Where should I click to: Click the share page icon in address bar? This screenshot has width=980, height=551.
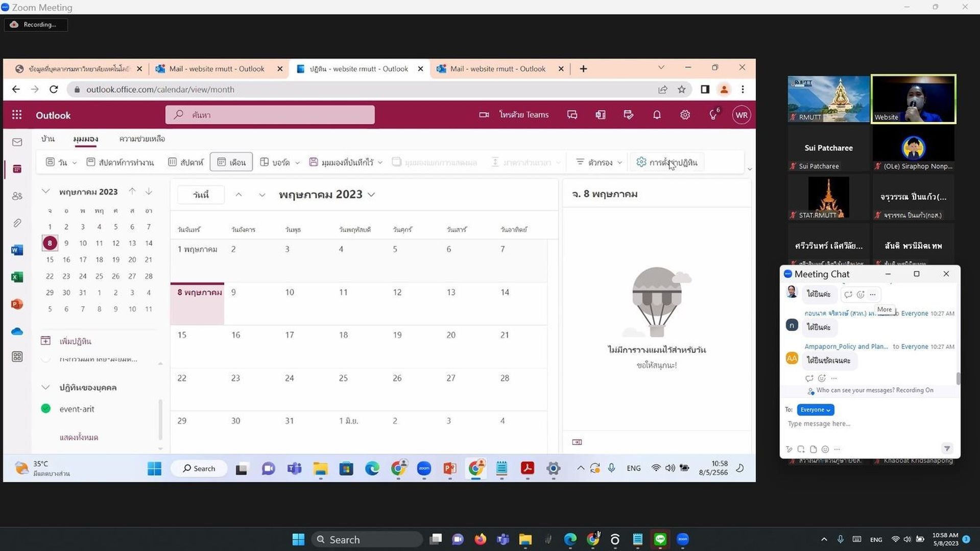coord(662,89)
